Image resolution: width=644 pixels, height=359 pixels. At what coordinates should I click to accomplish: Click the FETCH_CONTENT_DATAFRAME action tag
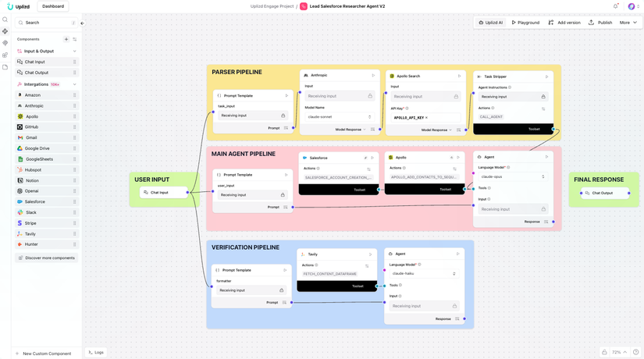[x=329, y=274]
